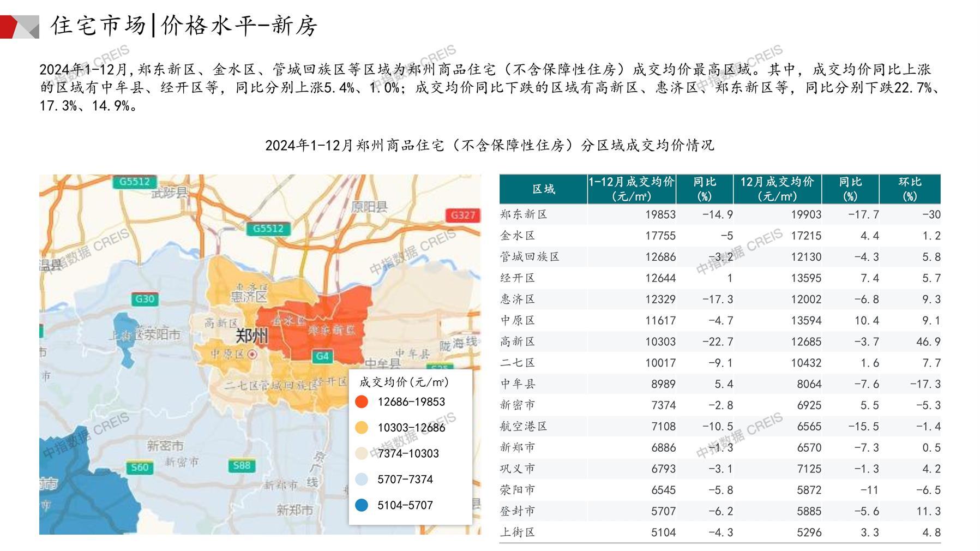Image resolution: width=980 pixels, height=551 pixels.
Task: Select the red 12686-19853 legend swatch
Action: point(361,402)
